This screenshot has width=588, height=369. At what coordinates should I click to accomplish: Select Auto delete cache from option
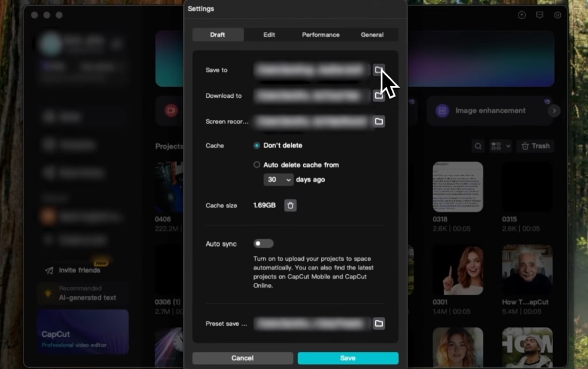[257, 165]
